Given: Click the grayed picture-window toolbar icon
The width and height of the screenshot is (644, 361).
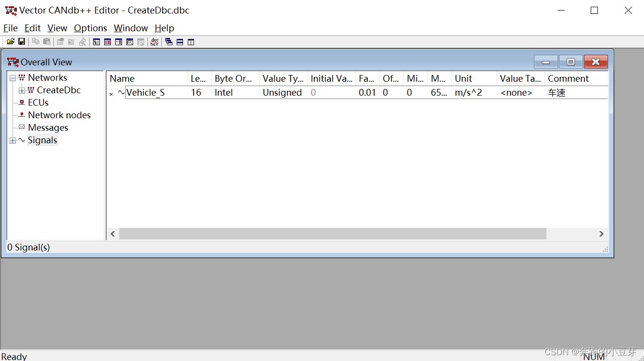Looking at the screenshot, I should 141,42.
